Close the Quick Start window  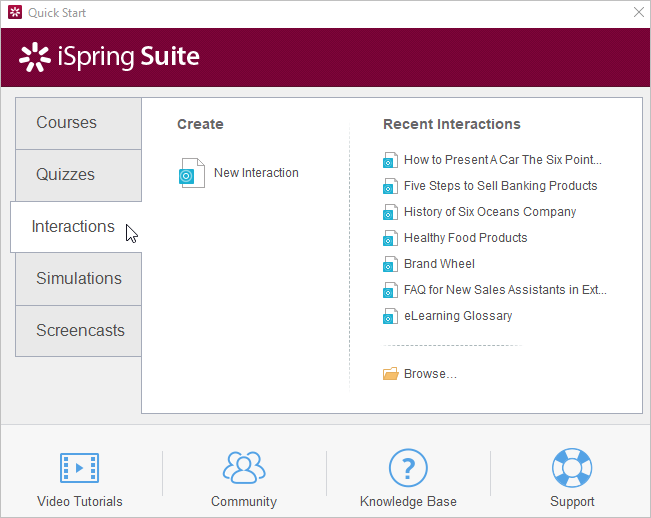pyautogui.click(x=638, y=13)
